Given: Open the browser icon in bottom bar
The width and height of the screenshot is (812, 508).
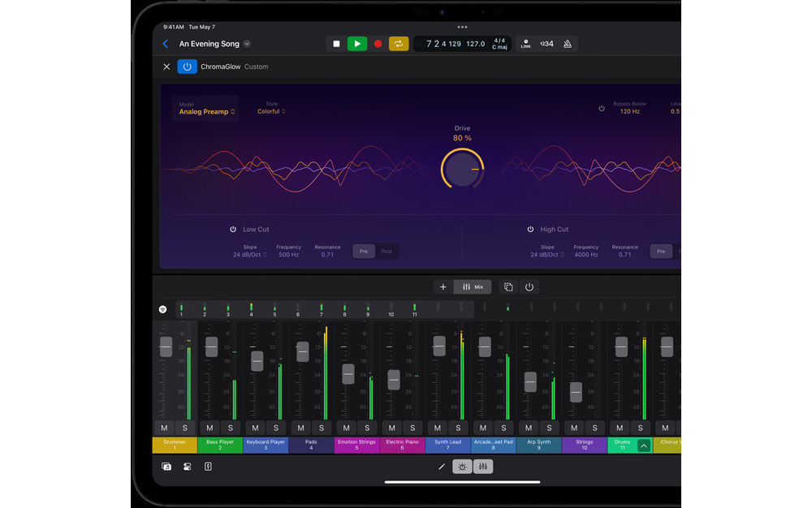Looking at the screenshot, I should (x=166, y=467).
